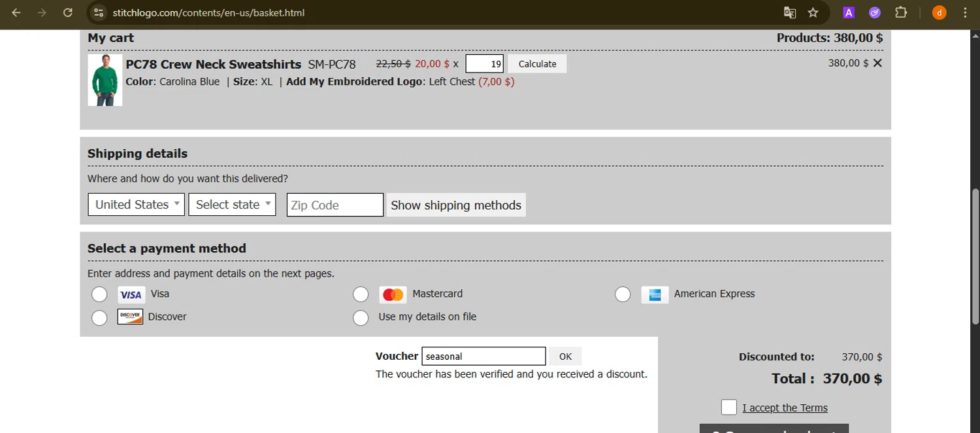The height and width of the screenshot is (433, 980).
Task: Click the 'Left Chest' logo option text
Action: (452, 82)
